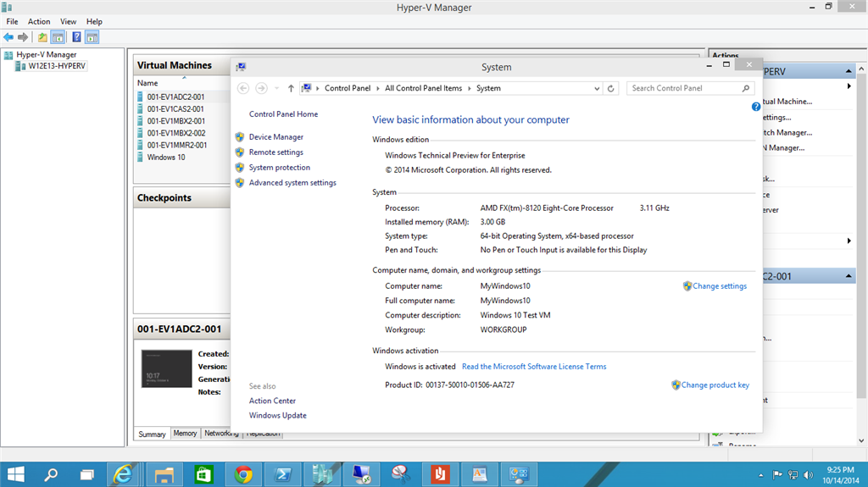Click the blue Help question mark icon

756,107
